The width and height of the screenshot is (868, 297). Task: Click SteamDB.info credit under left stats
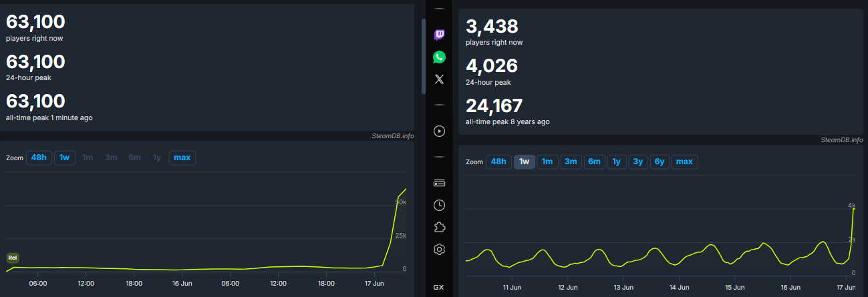(393, 135)
